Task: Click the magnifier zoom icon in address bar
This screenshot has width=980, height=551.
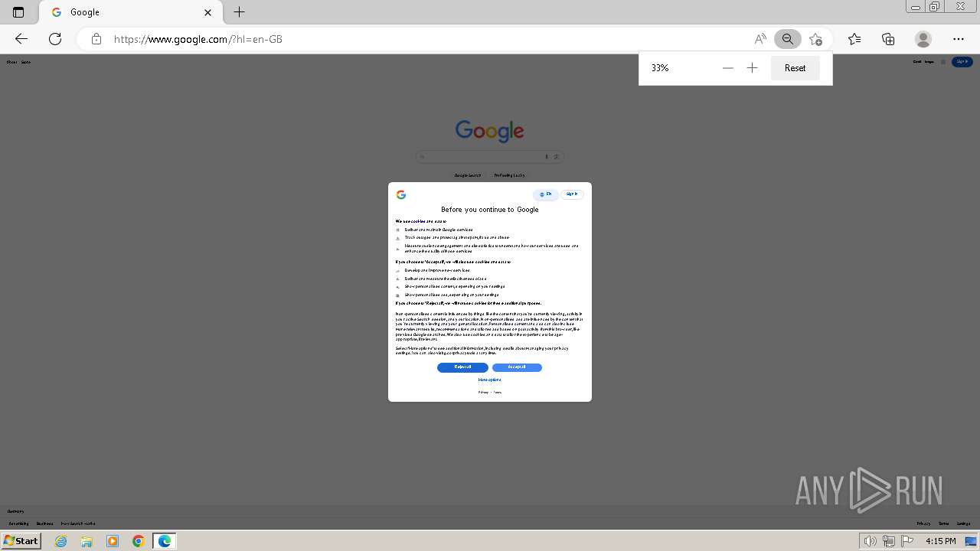Action: (788, 39)
